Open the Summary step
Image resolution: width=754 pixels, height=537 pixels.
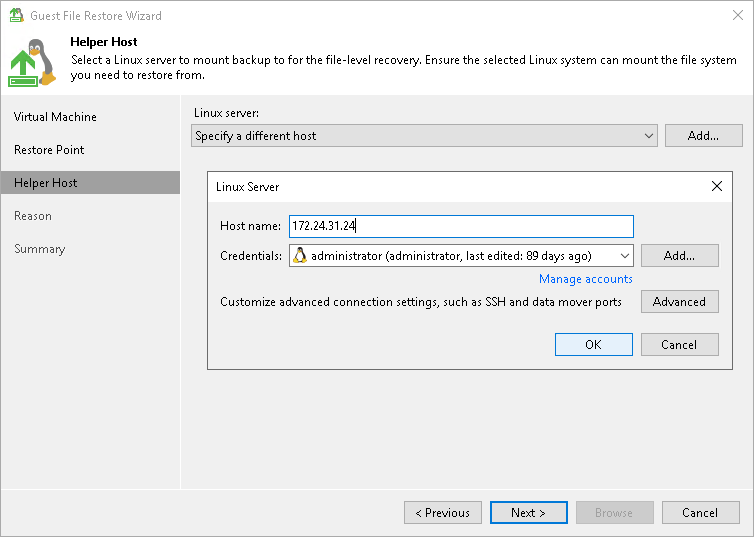point(39,249)
